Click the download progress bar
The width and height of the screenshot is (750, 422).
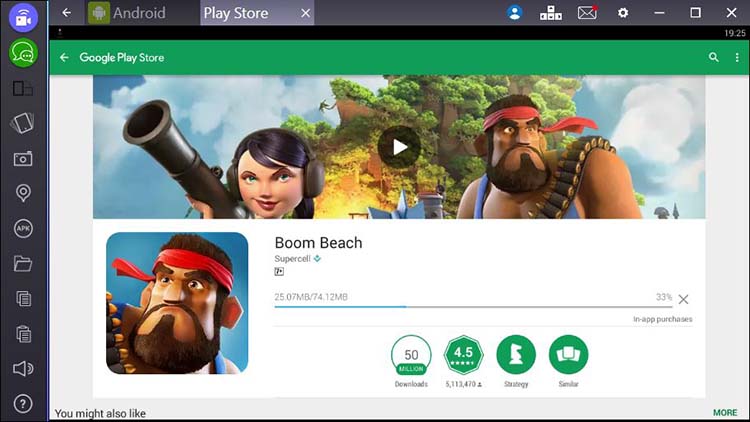click(x=473, y=307)
